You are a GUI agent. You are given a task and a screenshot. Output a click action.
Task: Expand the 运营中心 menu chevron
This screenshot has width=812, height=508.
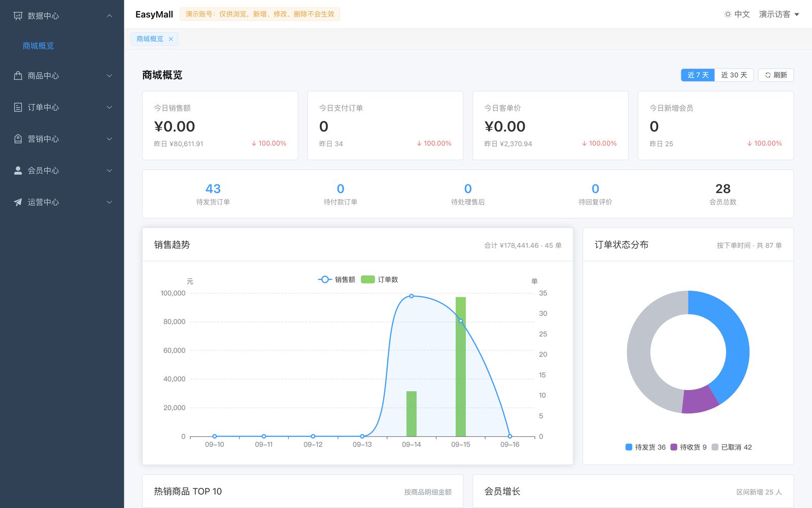pyautogui.click(x=109, y=202)
